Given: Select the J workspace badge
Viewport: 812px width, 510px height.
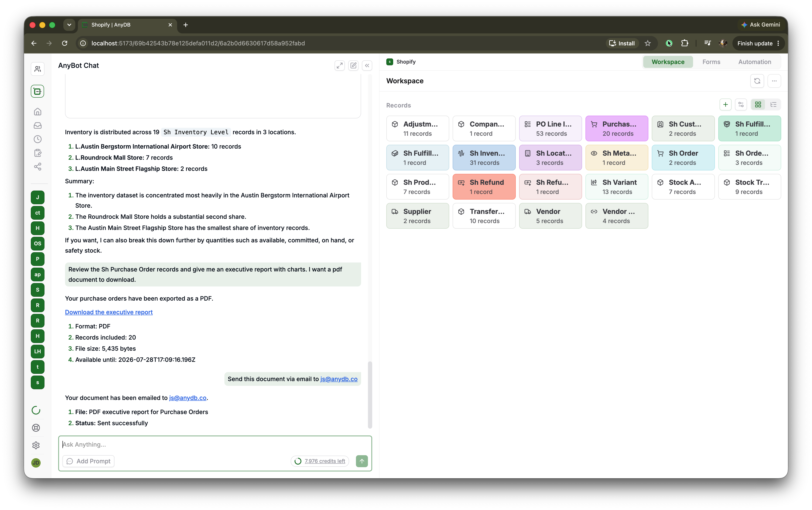Looking at the screenshot, I should click(37, 197).
